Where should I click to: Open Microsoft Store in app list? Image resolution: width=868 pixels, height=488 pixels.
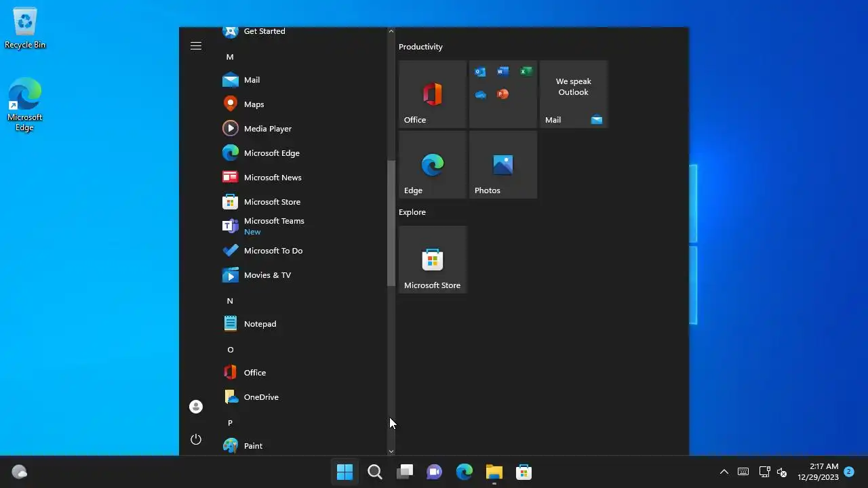click(x=302, y=202)
